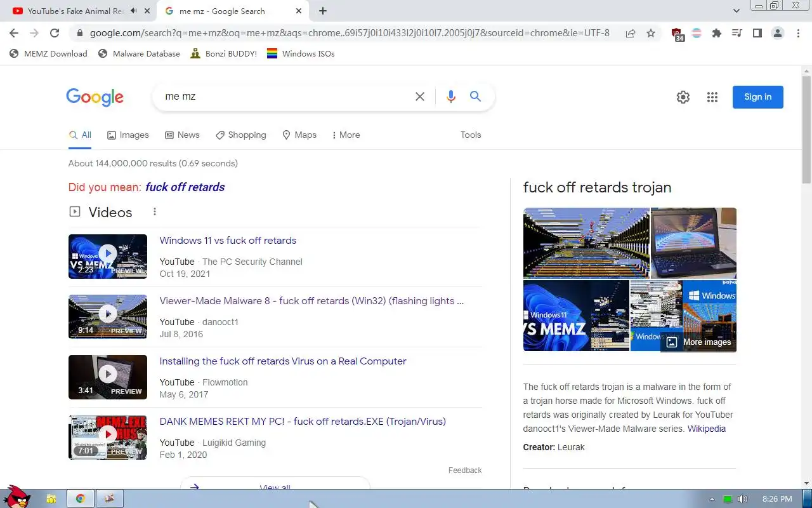Switch to the Maps tab

299,135
